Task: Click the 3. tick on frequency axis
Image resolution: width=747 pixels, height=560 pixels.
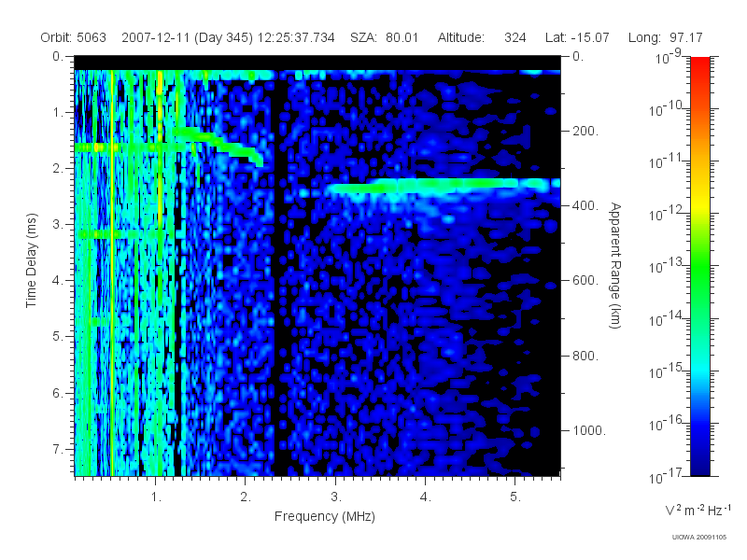Action: pos(336,497)
